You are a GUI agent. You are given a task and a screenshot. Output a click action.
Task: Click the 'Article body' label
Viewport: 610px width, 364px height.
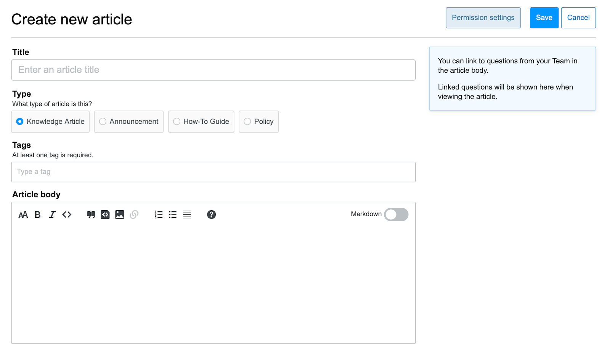click(36, 195)
